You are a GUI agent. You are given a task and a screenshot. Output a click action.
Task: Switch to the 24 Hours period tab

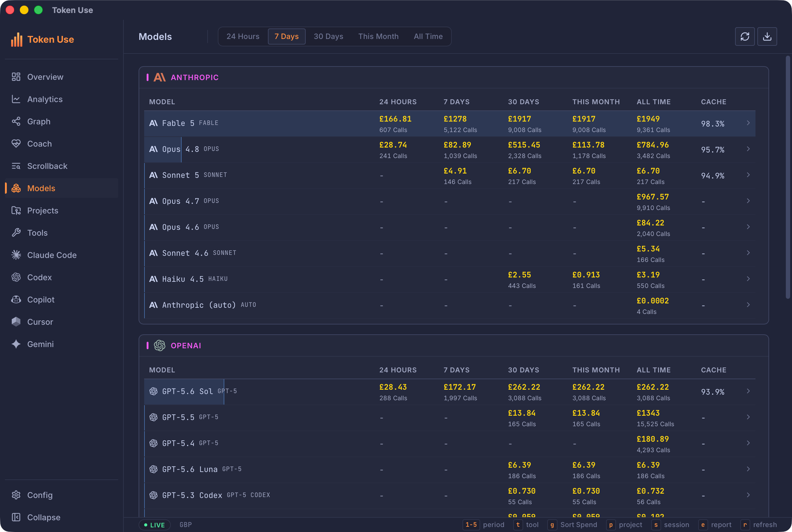pos(243,36)
